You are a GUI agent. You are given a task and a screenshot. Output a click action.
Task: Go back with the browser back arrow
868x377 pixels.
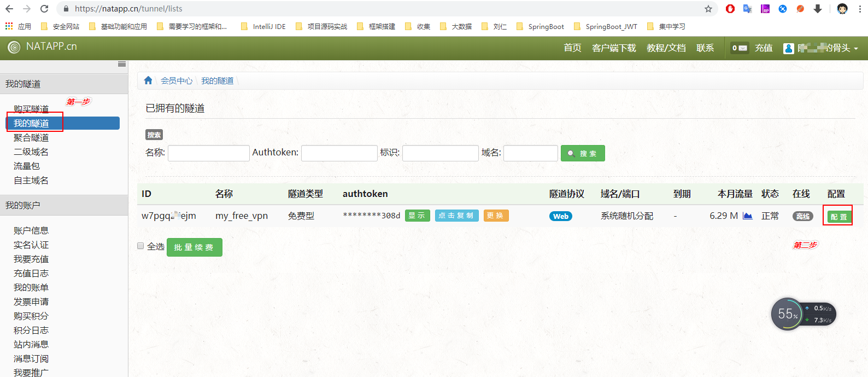pyautogui.click(x=9, y=9)
